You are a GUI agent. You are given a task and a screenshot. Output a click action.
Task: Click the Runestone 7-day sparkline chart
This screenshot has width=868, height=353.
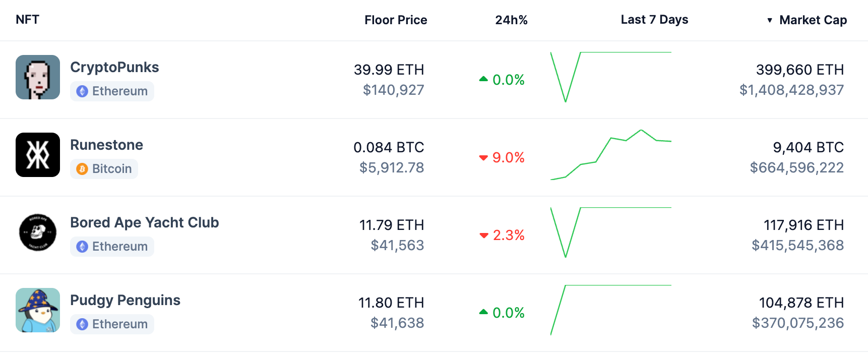(x=611, y=155)
